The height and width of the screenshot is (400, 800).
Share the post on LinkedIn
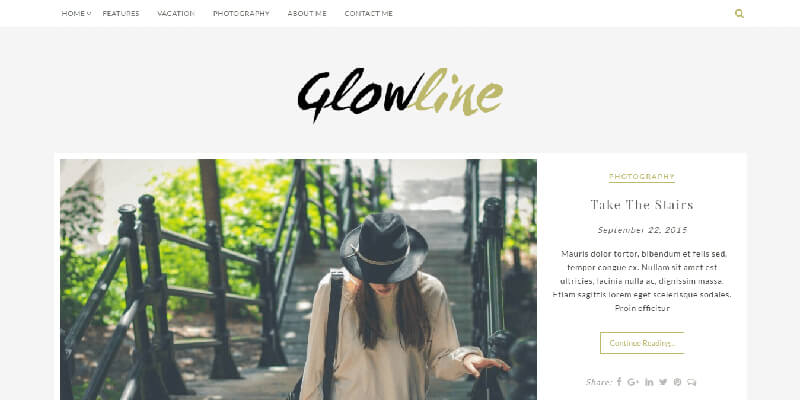pos(649,382)
